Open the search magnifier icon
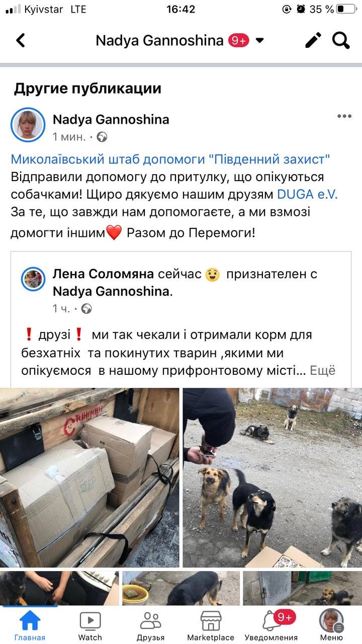This screenshot has width=362, height=644. (x=341, y=40)
